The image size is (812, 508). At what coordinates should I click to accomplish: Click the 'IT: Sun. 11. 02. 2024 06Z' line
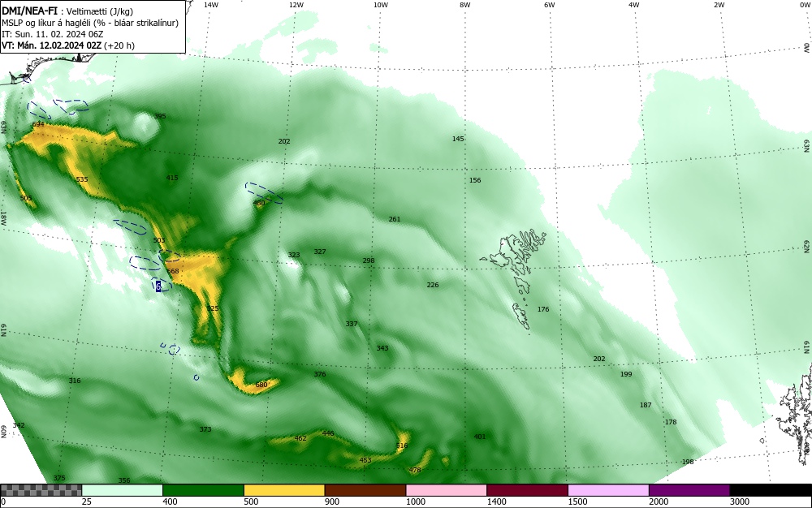[53, 34]
